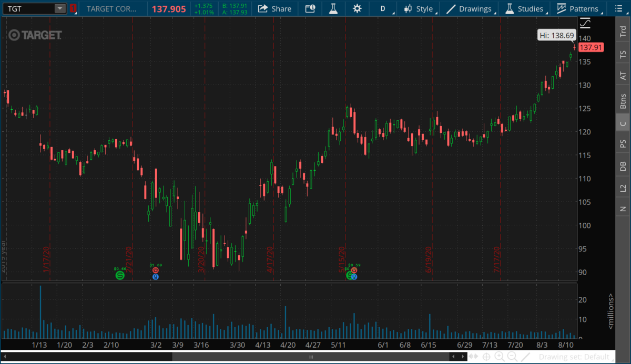This screenshot has height=364, width=631.
Task: Click the zoom in magnifier
Action: pos(500,357)
